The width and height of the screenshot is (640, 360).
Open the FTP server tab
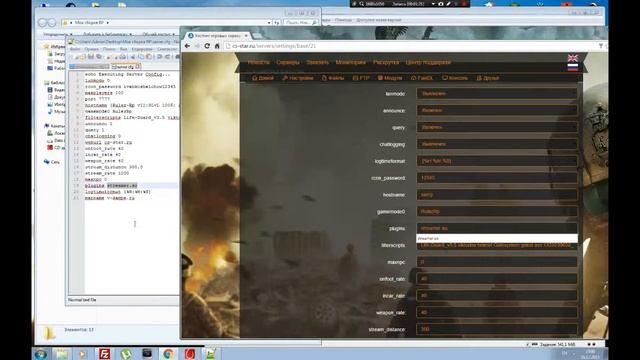(361, 78)
